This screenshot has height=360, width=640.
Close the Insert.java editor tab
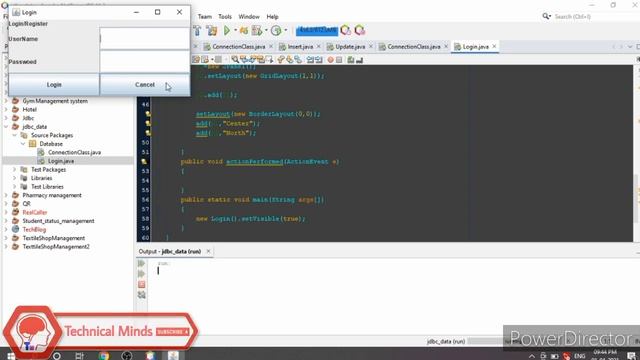tap(319, 47)
